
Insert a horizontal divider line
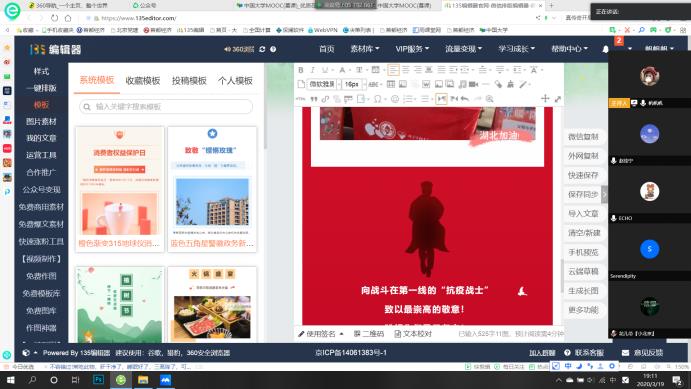[486, 84]
